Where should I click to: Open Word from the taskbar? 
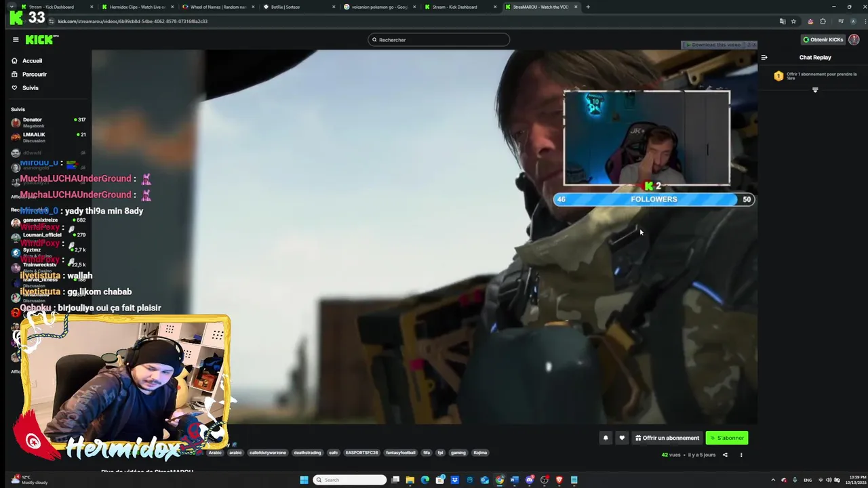515,480
